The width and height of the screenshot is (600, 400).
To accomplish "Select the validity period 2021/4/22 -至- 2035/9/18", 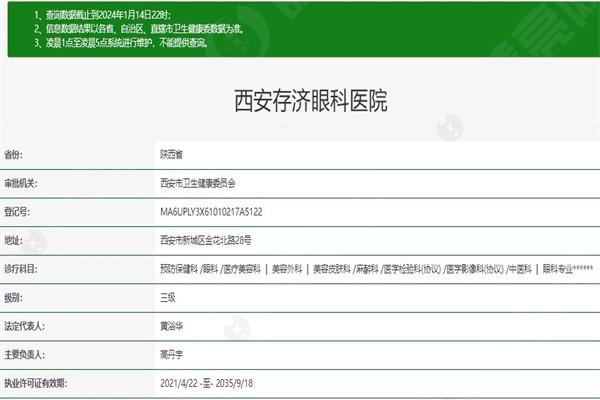I will coord(207,383).
